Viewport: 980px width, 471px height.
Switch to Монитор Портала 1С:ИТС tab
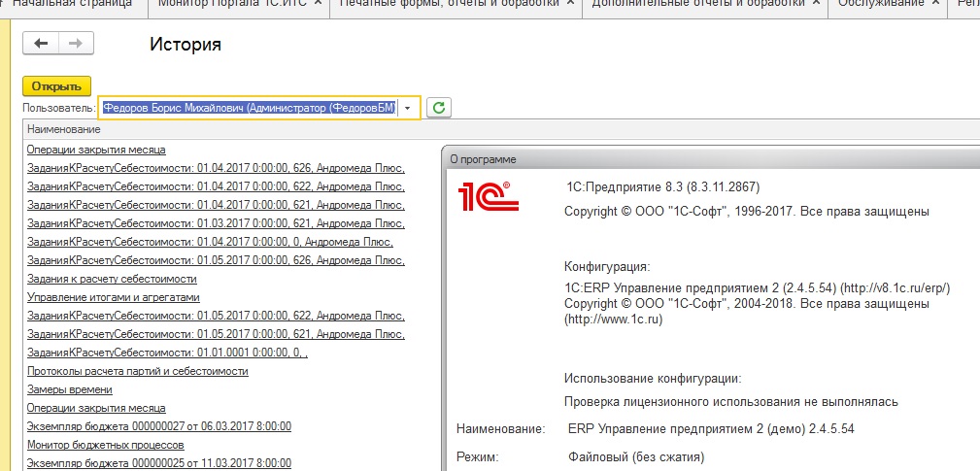(x=232, y=4)
